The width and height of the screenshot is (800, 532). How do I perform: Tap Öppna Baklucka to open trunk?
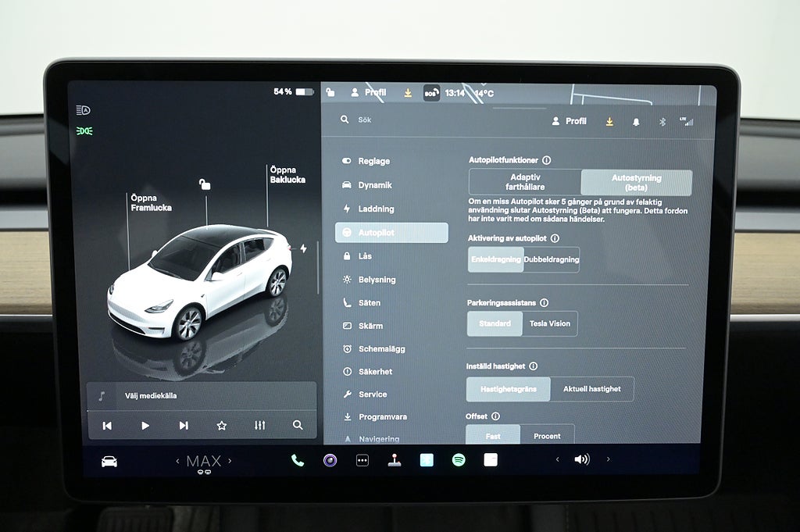pyautogui.click(x=287, y=174)
